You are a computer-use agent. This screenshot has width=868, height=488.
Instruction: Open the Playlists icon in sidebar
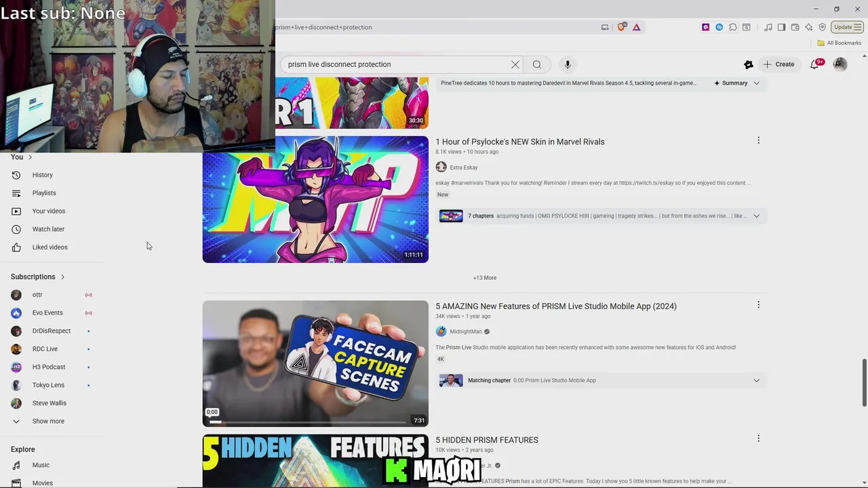16,193
